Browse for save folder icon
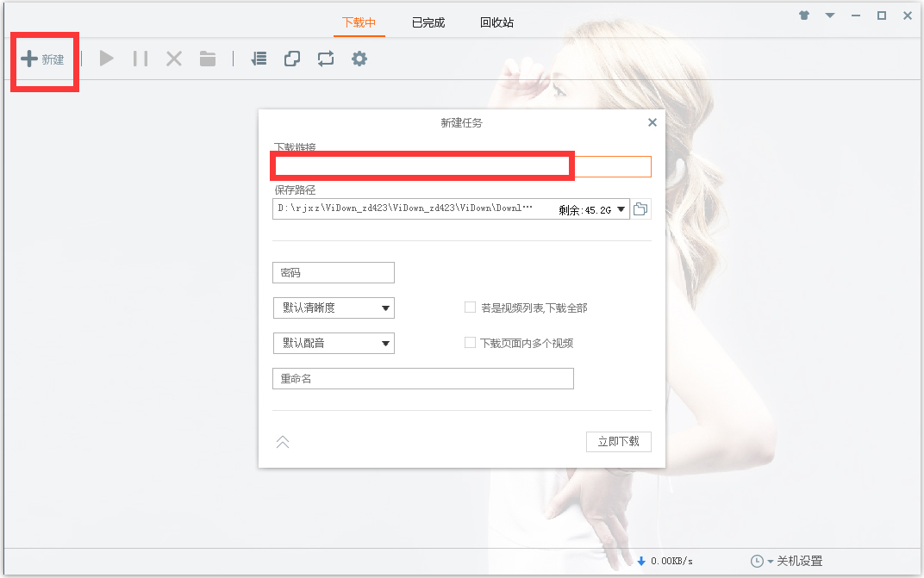This screenshot has height=578, width=924. (x=640, y=209)
